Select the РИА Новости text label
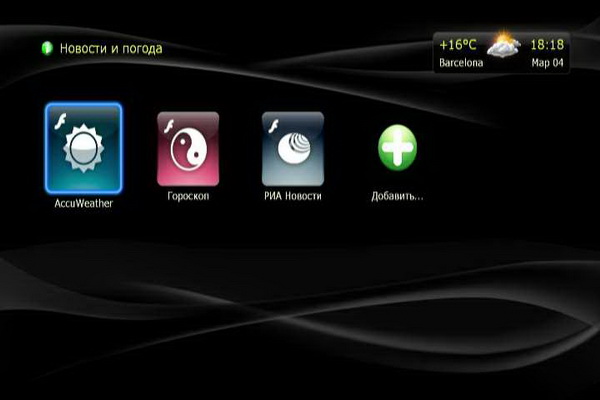Screen dimensions: 600x400 [292, 197]
